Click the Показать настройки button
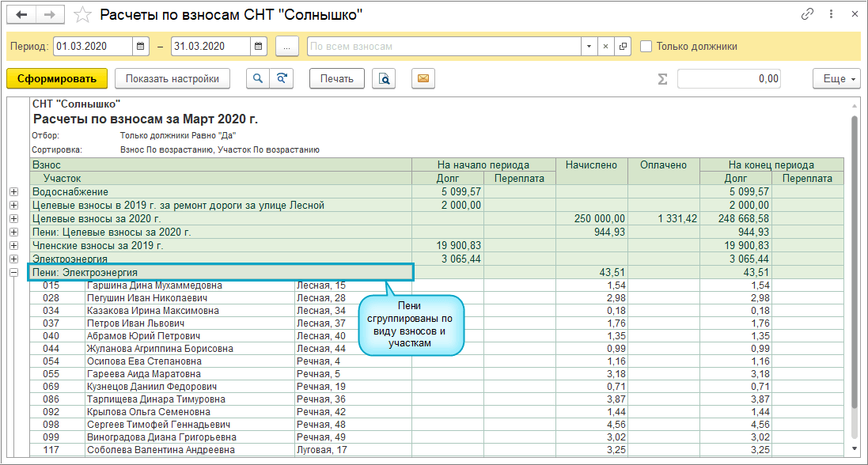The width and height of the screenshot is (868, 465). coord(172,78)
